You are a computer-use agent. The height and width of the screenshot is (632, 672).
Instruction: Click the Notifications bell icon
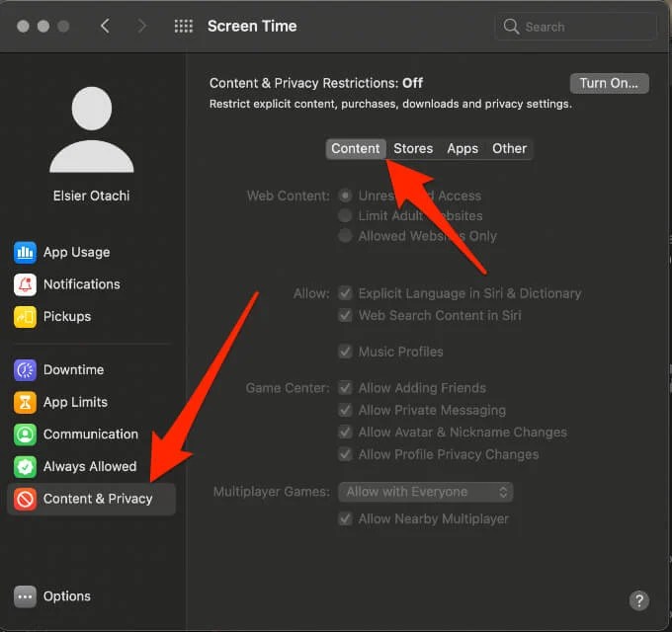[x=25, y=284]
